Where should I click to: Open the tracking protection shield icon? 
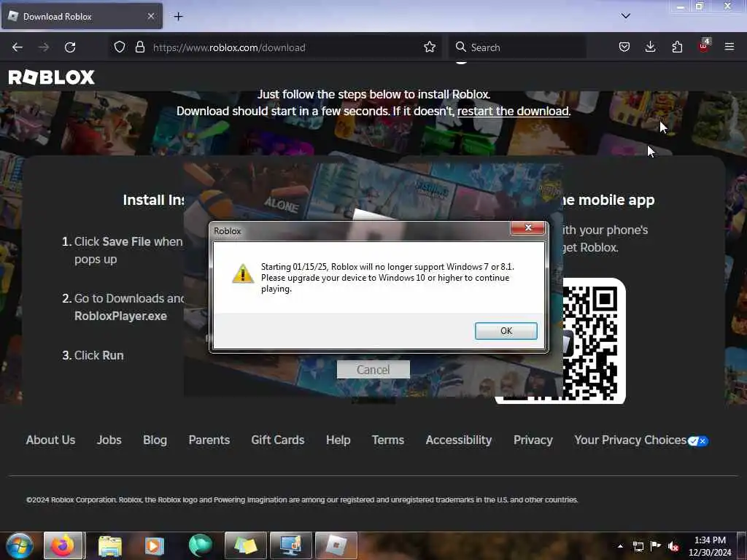120,47
